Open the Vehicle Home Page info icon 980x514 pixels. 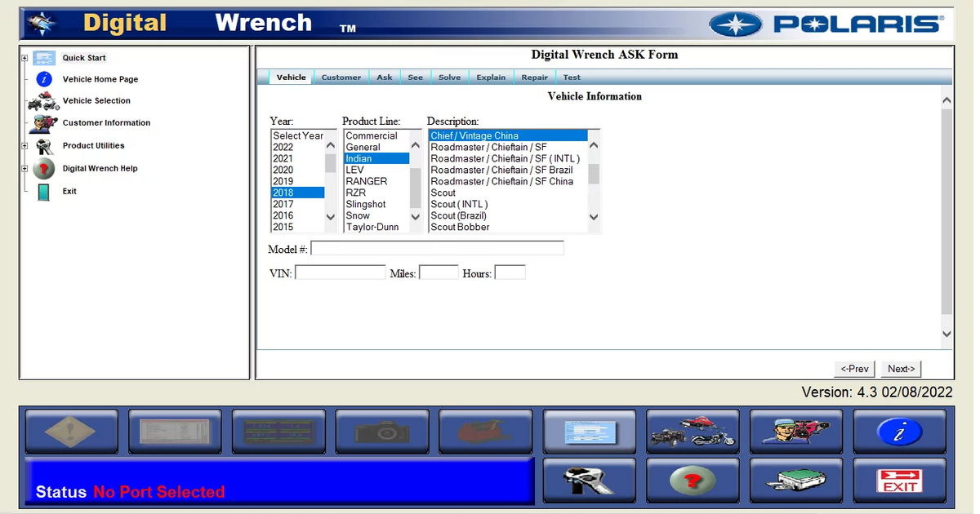[42, 79]
